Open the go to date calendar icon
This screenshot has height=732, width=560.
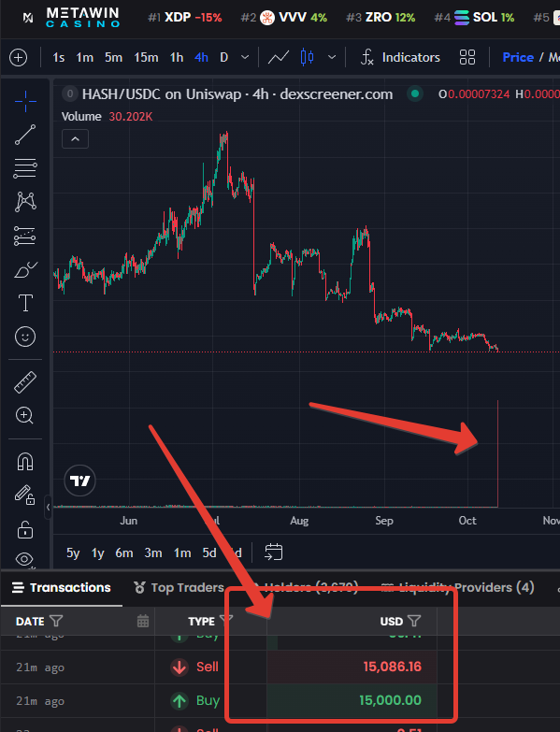pos(274,553)
